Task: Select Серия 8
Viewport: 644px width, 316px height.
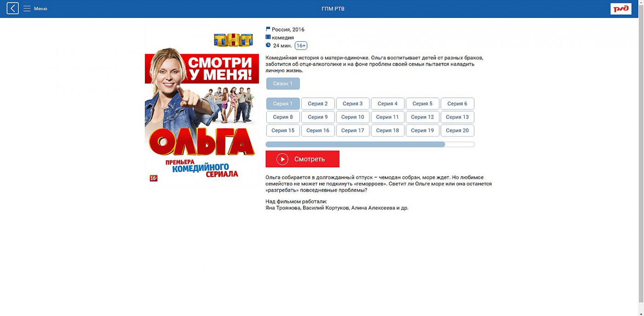Action: [283, 117]
